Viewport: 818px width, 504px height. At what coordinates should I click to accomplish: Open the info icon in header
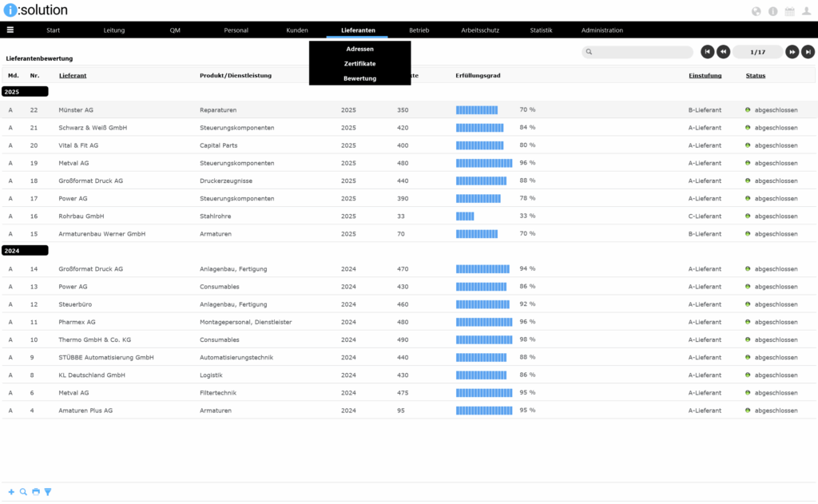click(x=772, y=11)
